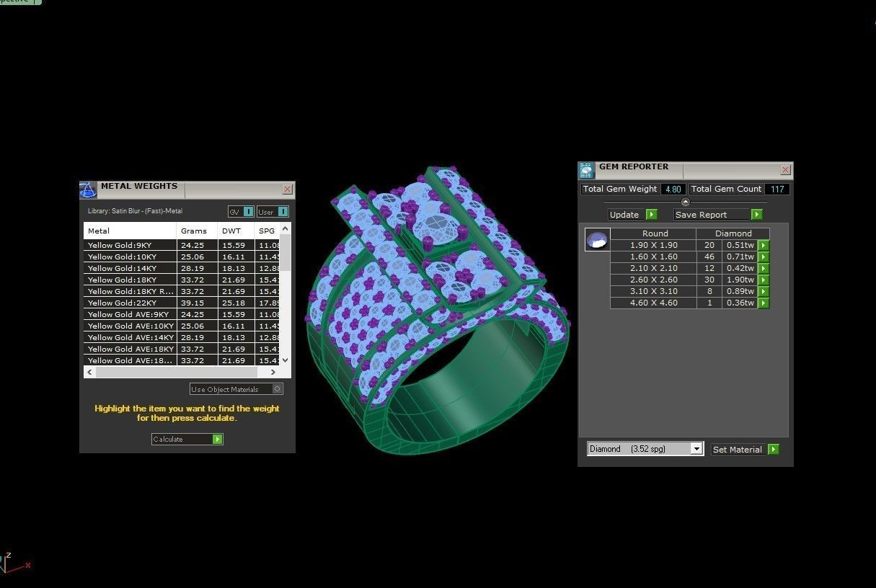Click the SPG column header
The image size is (876, 588).
pos(267,231)
